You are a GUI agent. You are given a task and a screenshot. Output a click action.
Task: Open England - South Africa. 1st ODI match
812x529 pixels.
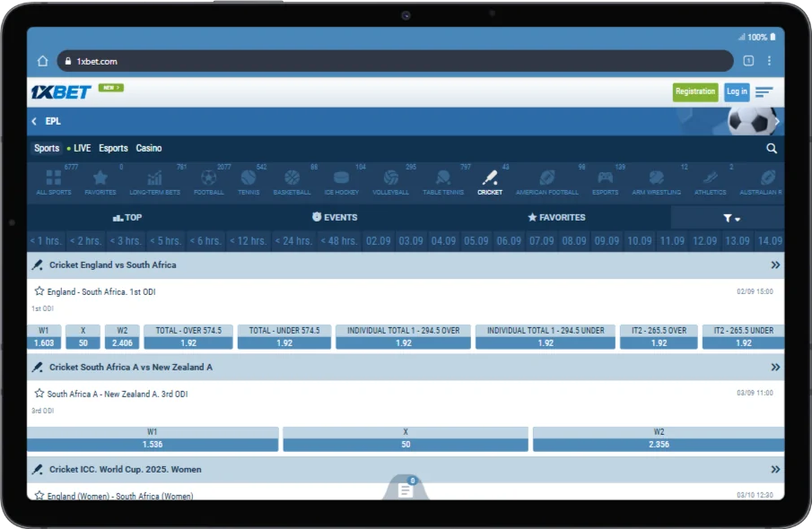pos(101,292)
